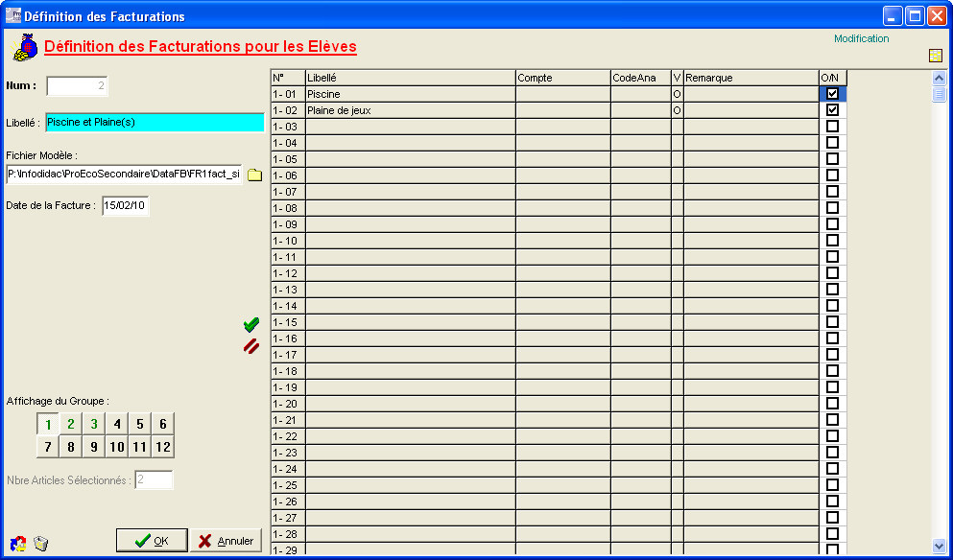Click the colored arrows refresh icon

point(18,543)
